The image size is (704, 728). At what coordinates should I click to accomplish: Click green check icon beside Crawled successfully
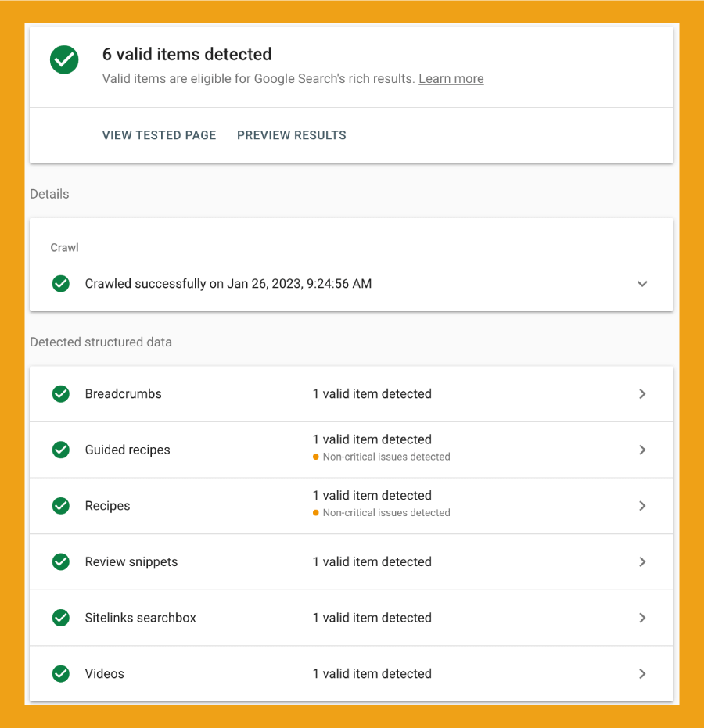pos(61,284)
